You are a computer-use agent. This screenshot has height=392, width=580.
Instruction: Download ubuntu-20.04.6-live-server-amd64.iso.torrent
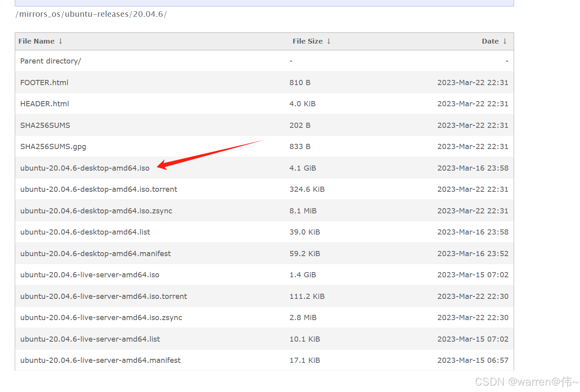[x=104, y=296]
